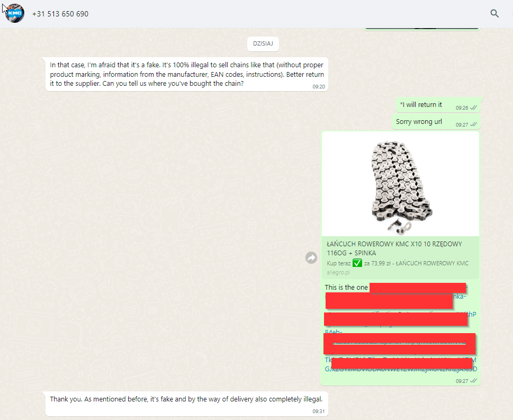Viewport: 513px width, 420px height.
Task: Select the message 'I will return it'
Action: coord(438,105)
